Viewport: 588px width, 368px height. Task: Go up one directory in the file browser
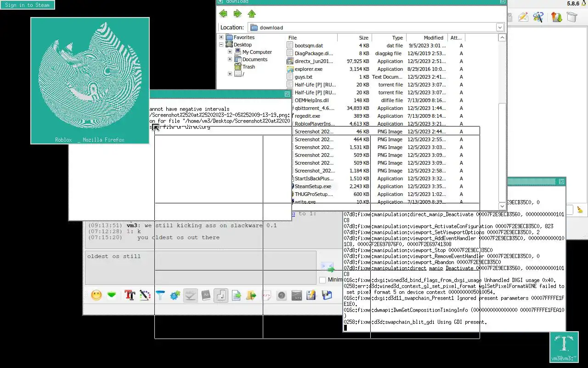252,14
